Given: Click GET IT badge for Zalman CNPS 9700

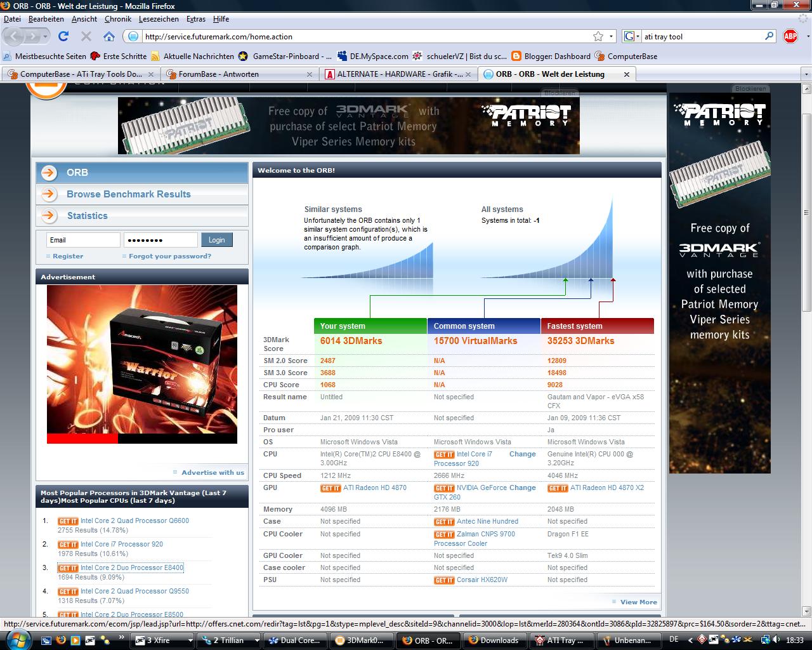Looking at the screenshot, I should click(444, 534).
